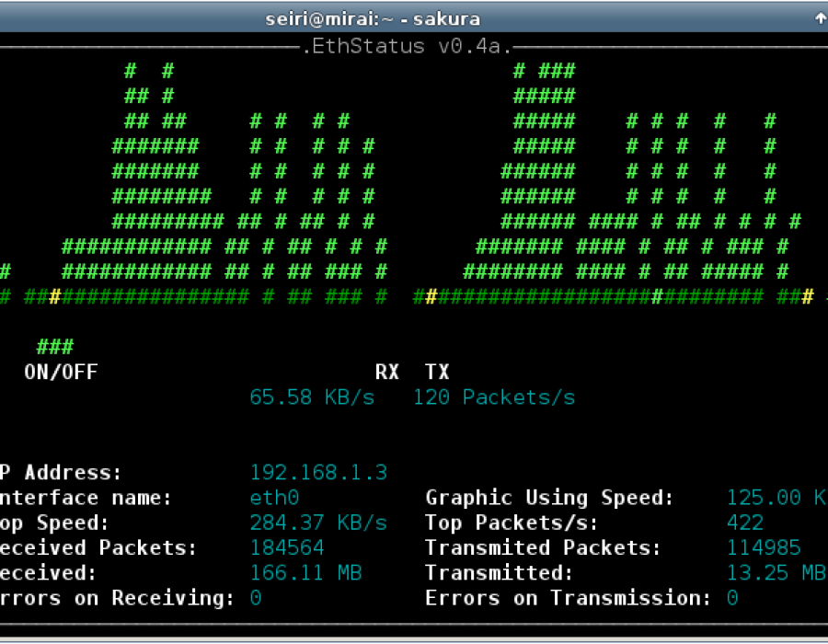Click the IP address 192.168.1.3

click(x=318, y=473)
